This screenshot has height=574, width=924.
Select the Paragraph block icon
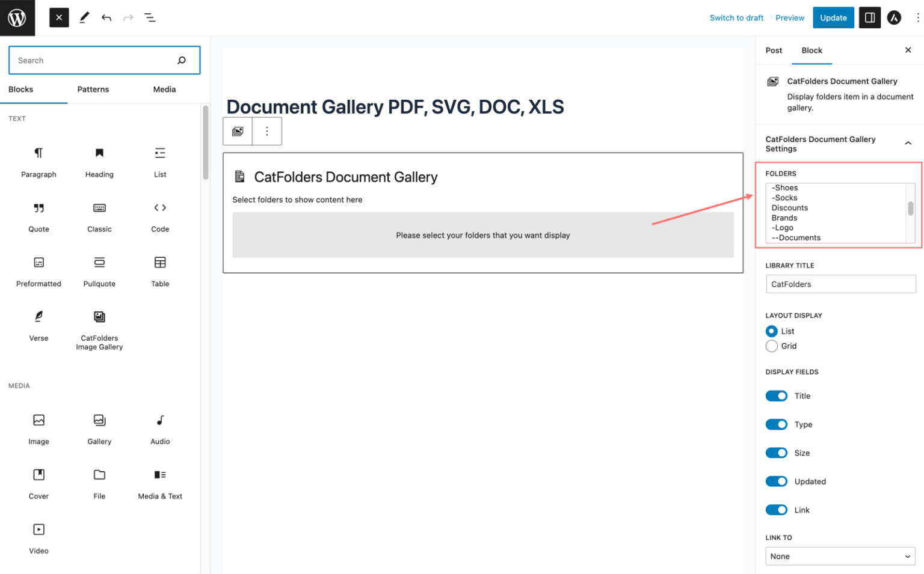38,153
